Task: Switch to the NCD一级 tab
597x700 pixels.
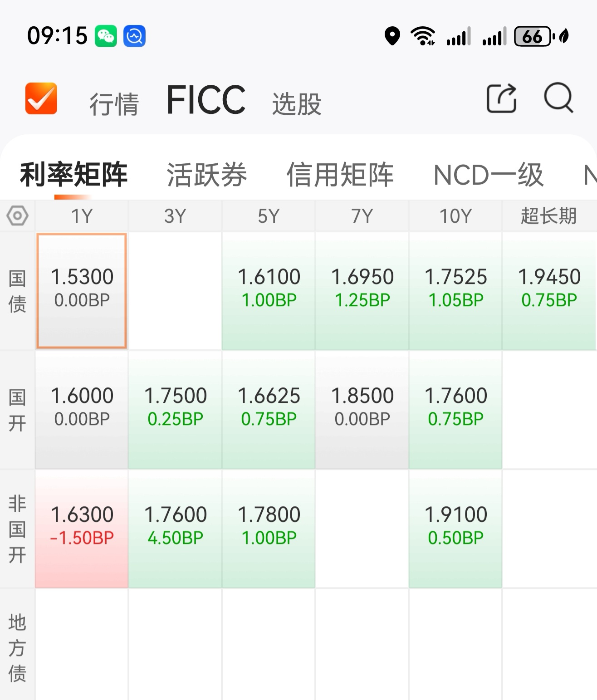Action: click(488, 175)
